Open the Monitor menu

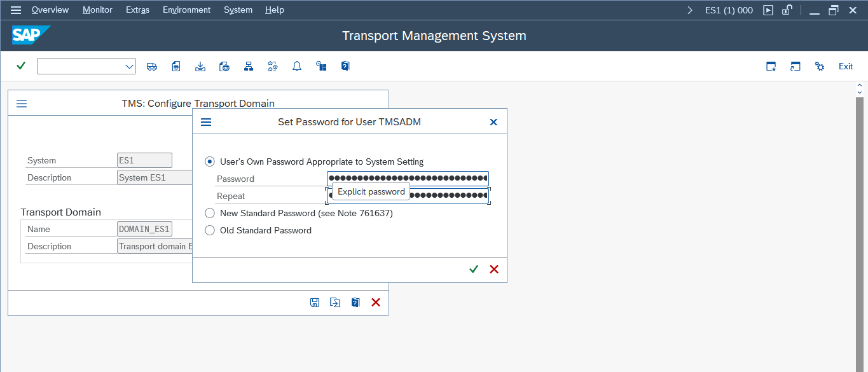pos(97,10)
